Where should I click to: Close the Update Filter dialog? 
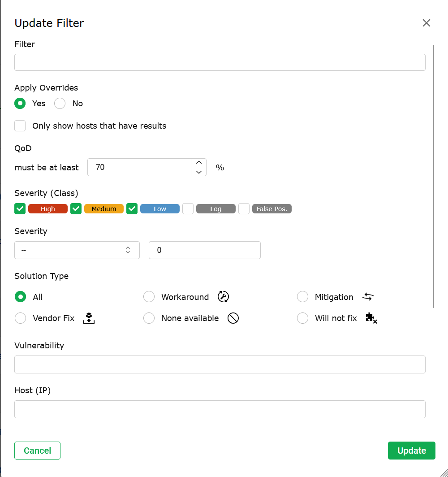426,23
